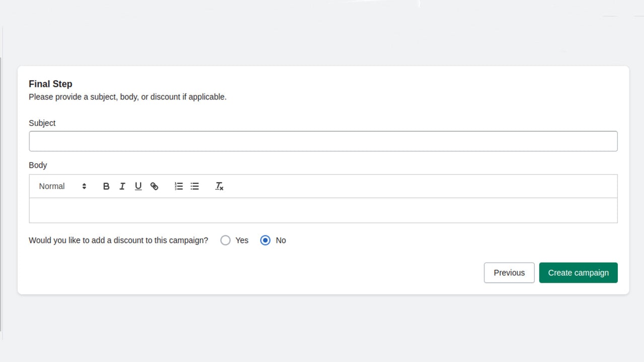Insert a hyperlink with the link icon
Screen dimensions: 644x362
pos(154,186)
